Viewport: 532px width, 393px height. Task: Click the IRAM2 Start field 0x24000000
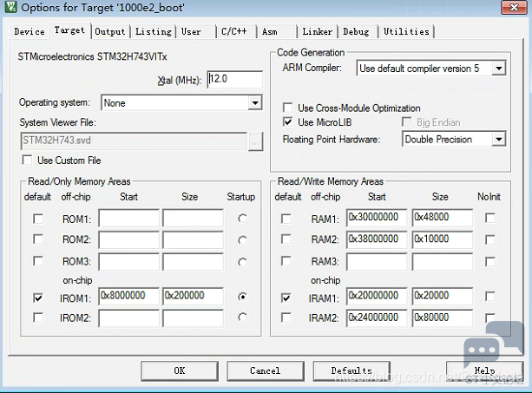[377, 318]
